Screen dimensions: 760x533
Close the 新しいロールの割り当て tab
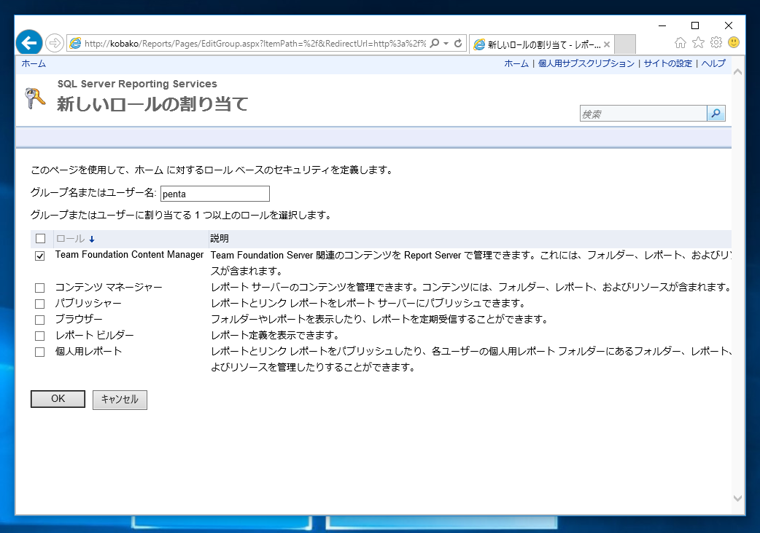click(x=607, y=45)
